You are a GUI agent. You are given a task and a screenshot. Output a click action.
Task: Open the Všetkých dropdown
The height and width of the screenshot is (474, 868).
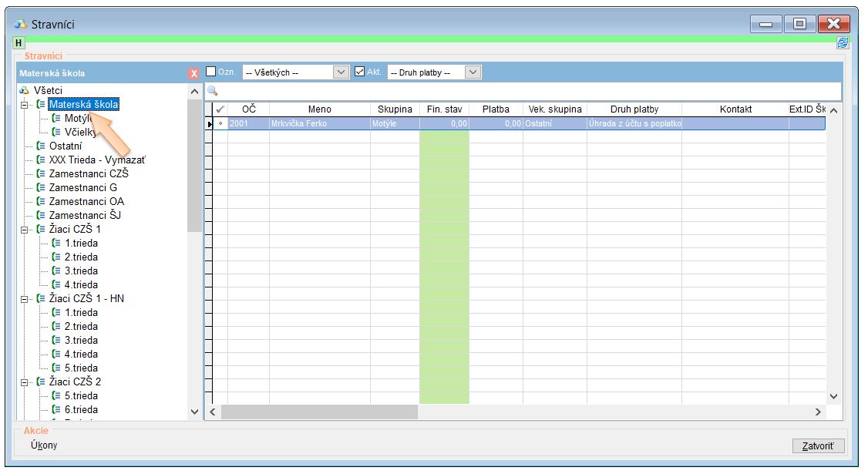coord(341,72)
